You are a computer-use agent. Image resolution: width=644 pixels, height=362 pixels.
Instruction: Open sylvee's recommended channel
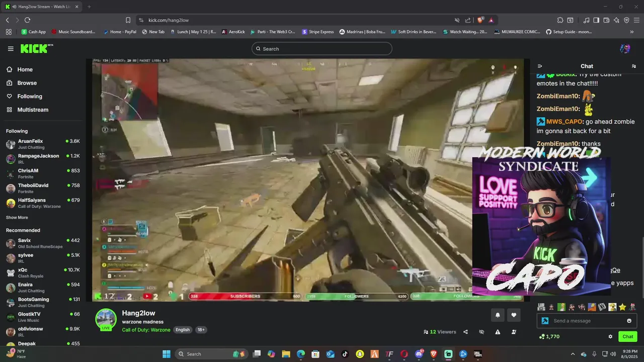pos(43,258)
